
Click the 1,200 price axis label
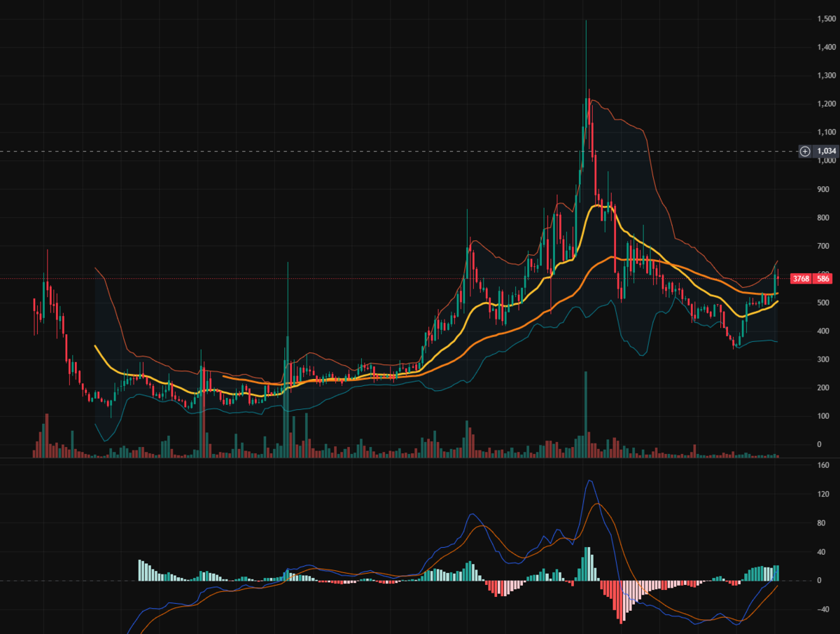point(827,104)
